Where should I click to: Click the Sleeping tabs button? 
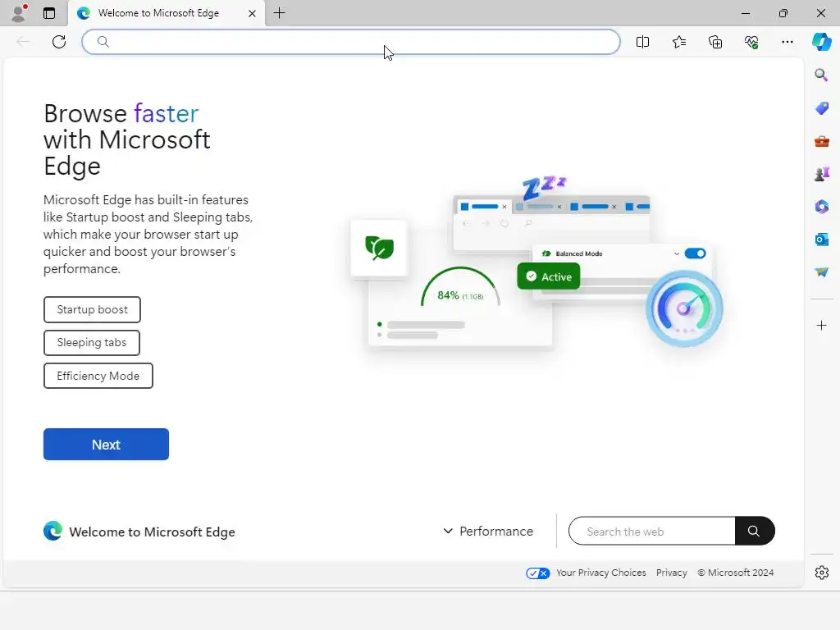coord(92,343)
